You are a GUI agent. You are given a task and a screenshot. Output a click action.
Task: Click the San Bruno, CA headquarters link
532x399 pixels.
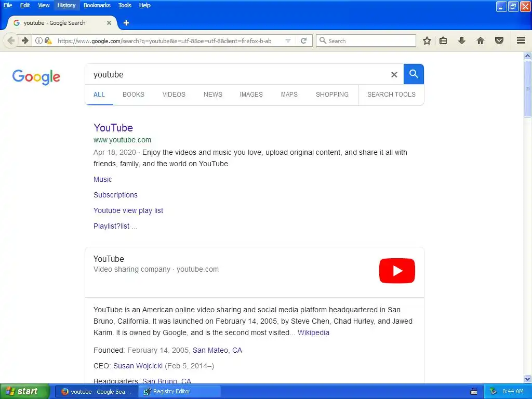pyautogui.click(x=167, y=381)
